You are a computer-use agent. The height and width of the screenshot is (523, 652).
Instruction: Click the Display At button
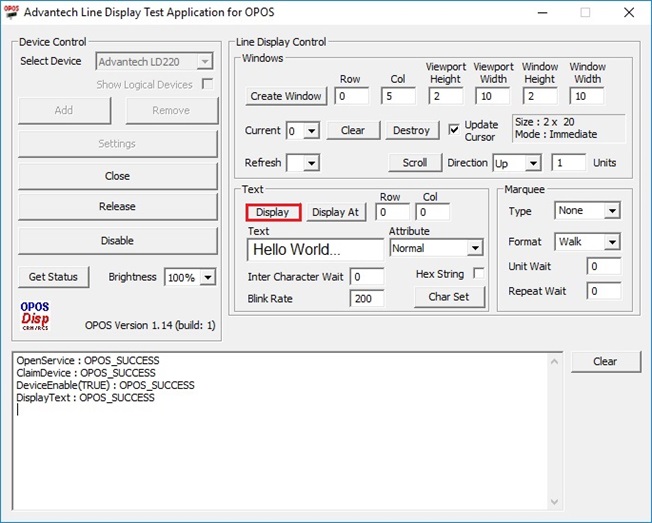[x=336, y=212]
